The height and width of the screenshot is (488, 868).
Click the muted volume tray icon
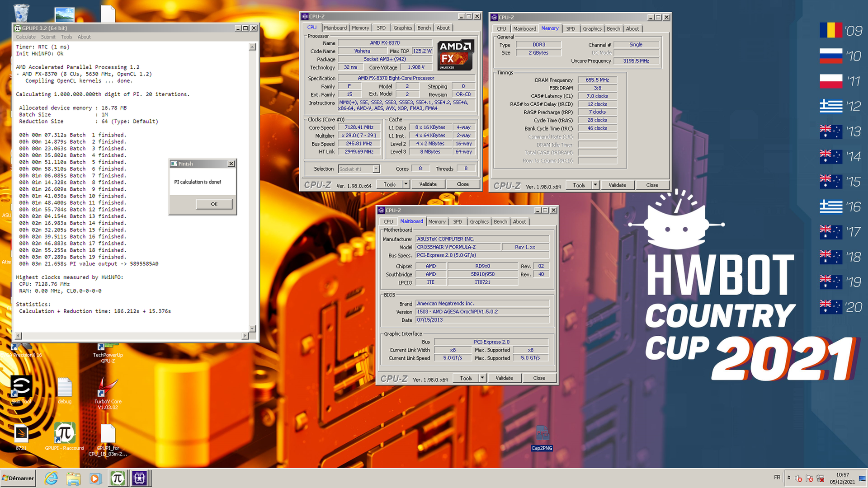pyautogui.click(x=798, y=478)
